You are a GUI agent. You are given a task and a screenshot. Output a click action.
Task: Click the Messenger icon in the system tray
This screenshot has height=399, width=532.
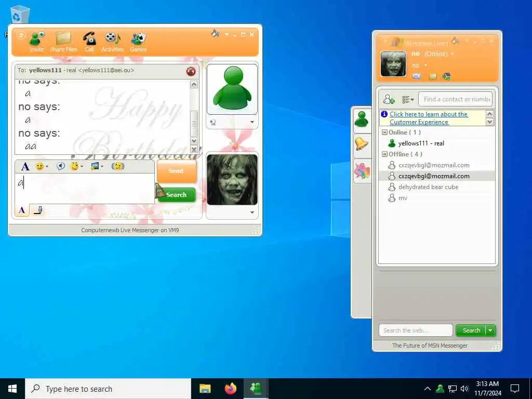tap(440, 389)
